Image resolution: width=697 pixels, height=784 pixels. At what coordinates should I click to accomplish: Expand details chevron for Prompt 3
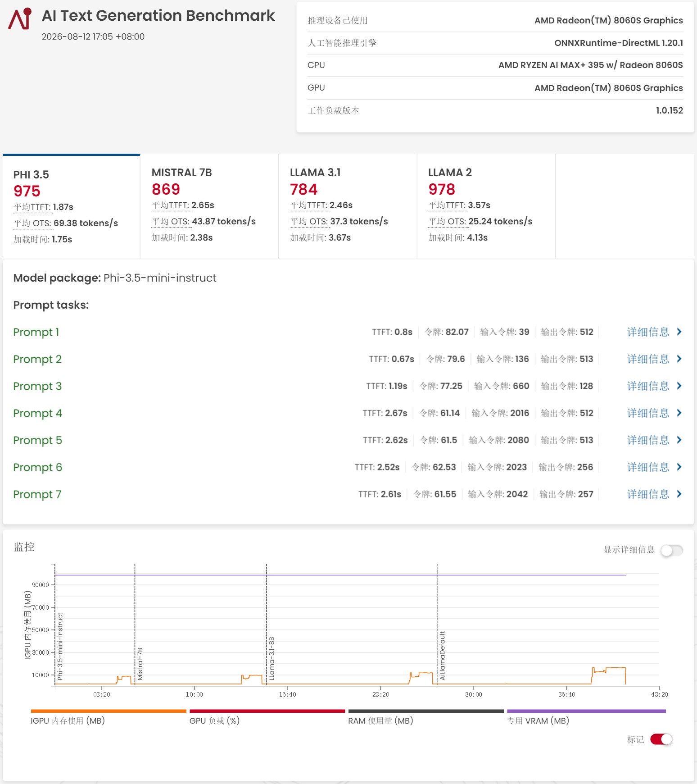click(679, 386)
